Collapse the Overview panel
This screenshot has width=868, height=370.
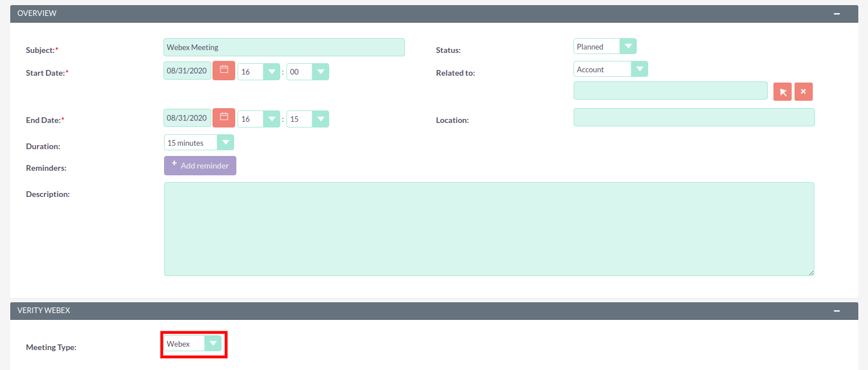(837, 14)
